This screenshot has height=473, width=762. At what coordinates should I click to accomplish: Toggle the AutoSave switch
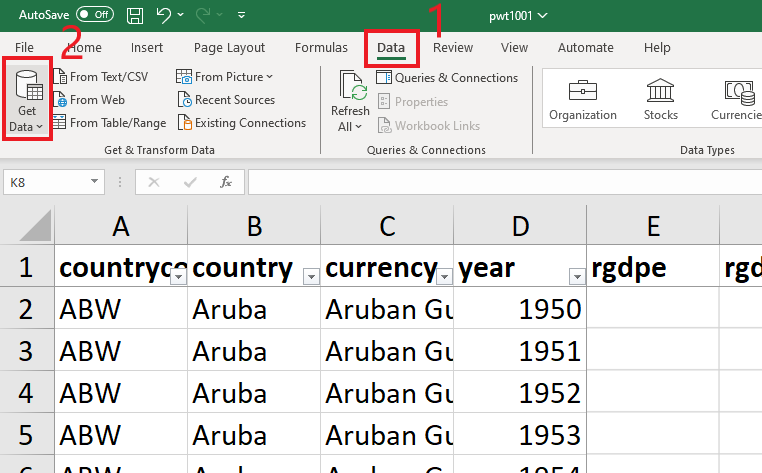pyautogui.click(x=95, y=15)
